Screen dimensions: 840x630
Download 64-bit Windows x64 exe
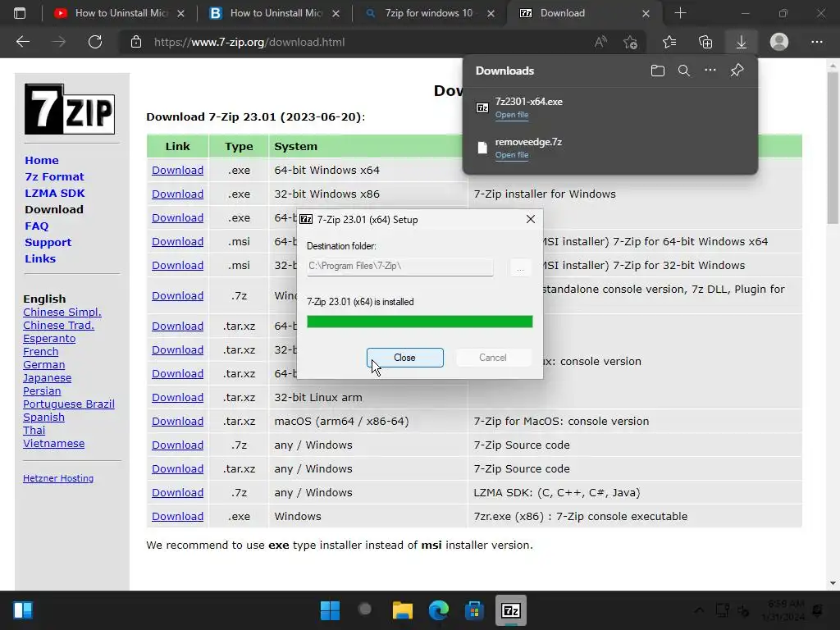pyautogui.click(x=177, y=171)
